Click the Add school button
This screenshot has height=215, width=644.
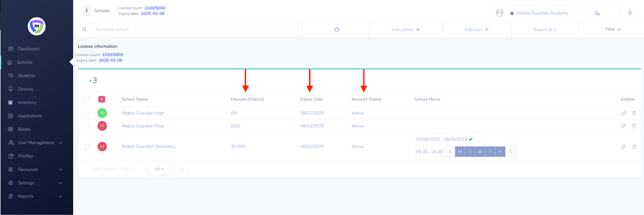coord(406,30)
